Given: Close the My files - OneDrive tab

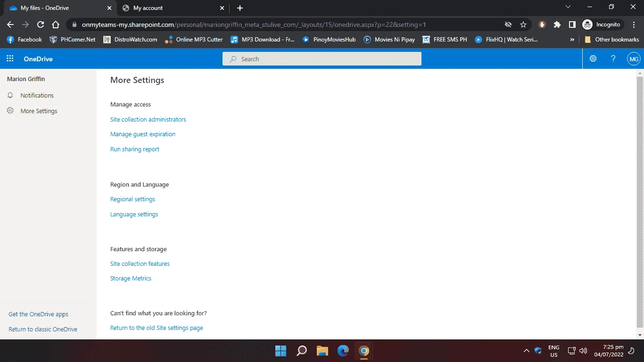Looking at the screenshot, I should pos(109,8).
